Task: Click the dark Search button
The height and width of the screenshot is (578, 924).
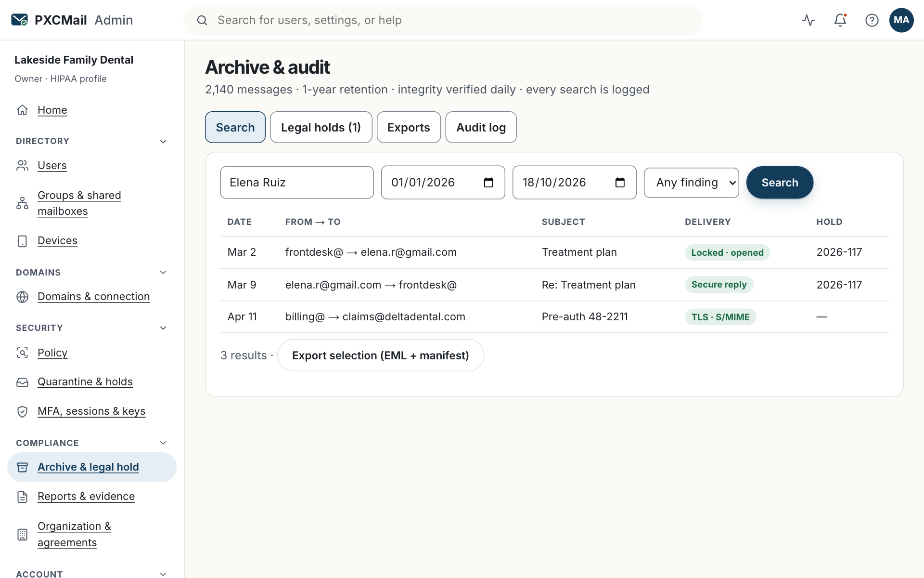Action: point(780,183)
